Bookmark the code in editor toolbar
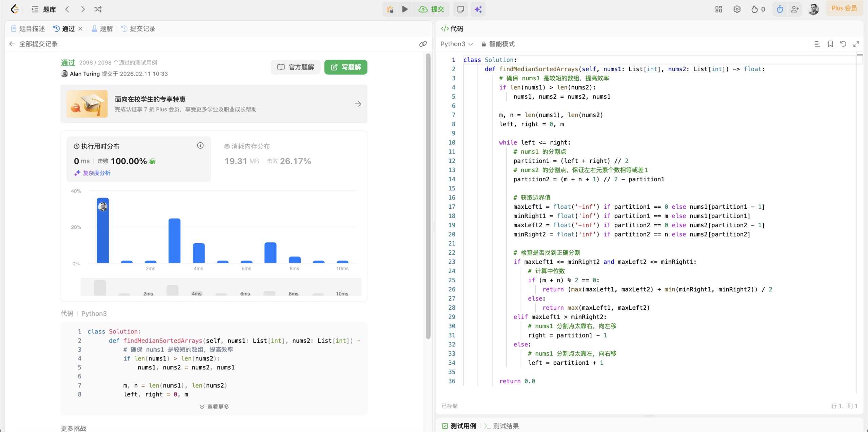868x432 pixels. 830,44
